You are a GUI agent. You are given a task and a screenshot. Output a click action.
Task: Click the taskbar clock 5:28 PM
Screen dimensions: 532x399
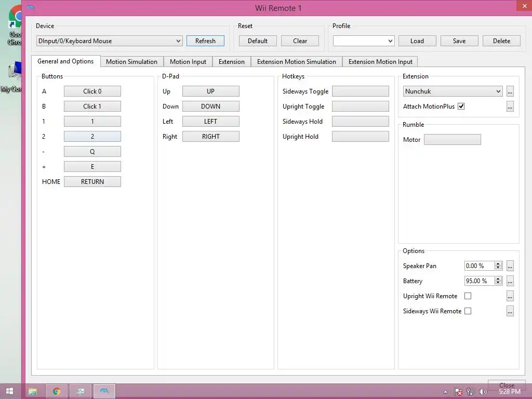click(509, 392)
